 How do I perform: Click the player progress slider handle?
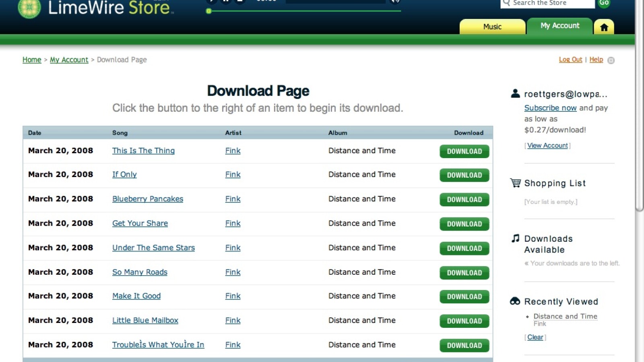(208, 11)
